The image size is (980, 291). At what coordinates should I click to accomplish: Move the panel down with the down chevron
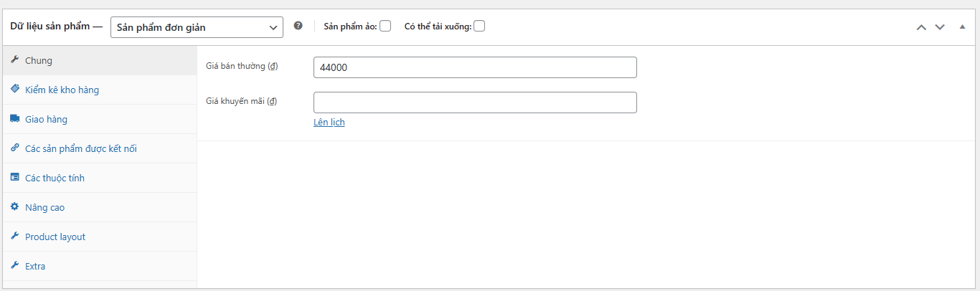point(940,27)
